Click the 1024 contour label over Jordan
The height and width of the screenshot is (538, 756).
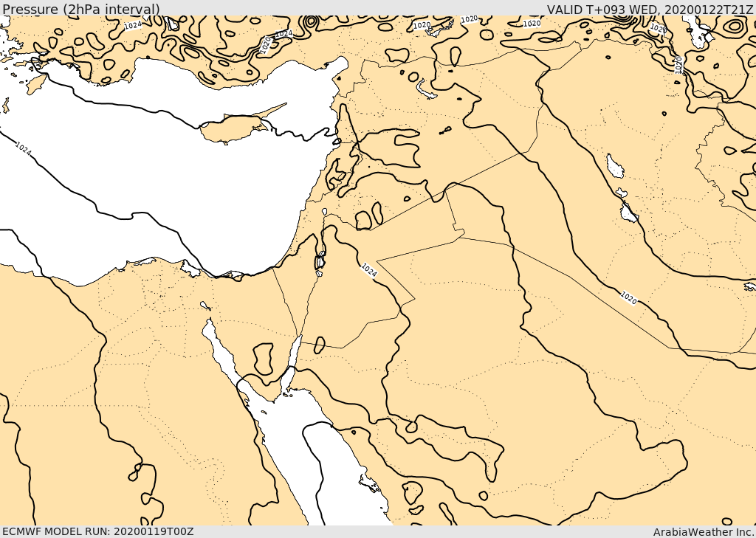[x=369, y=270]
